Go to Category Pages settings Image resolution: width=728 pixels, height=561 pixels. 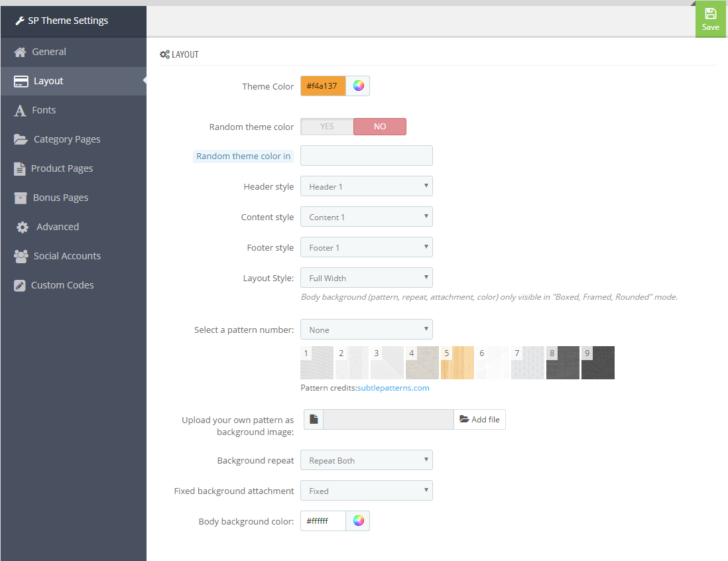67,139
